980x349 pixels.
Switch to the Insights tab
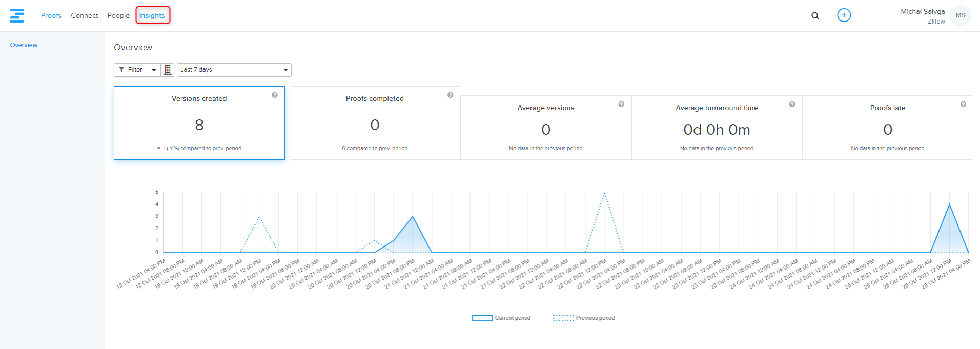tap(152, 15)
